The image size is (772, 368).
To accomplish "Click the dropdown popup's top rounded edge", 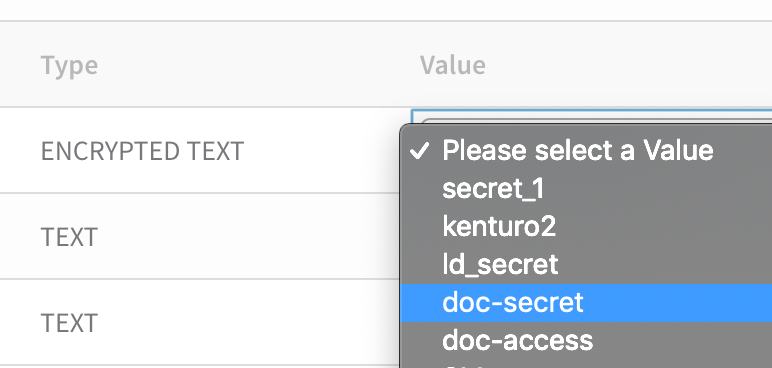I will (586, 127).
